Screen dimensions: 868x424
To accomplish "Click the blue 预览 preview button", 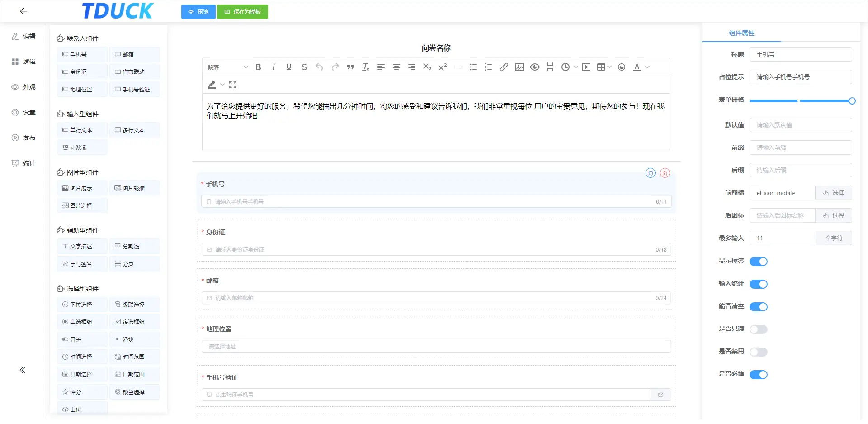I will 198,12.
